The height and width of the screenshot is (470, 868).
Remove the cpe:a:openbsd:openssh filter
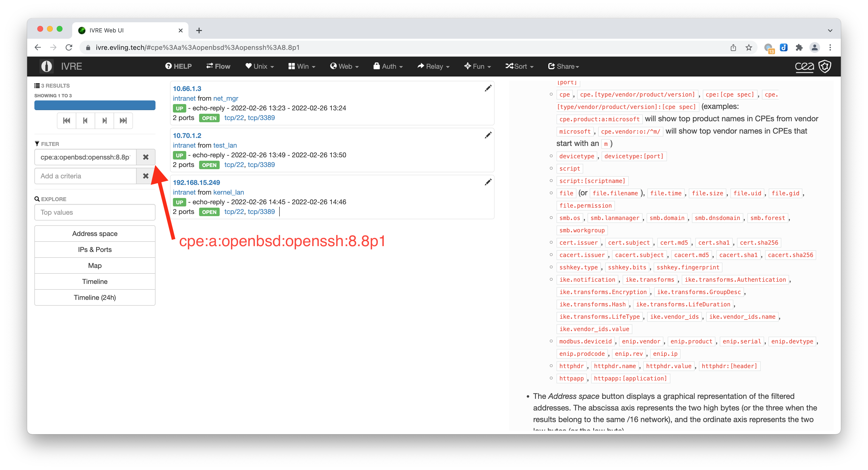click(146, 157)
